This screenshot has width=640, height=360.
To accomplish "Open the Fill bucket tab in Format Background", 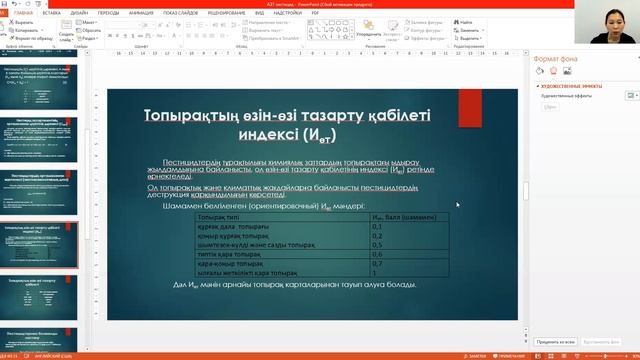I will pos(540,71).
